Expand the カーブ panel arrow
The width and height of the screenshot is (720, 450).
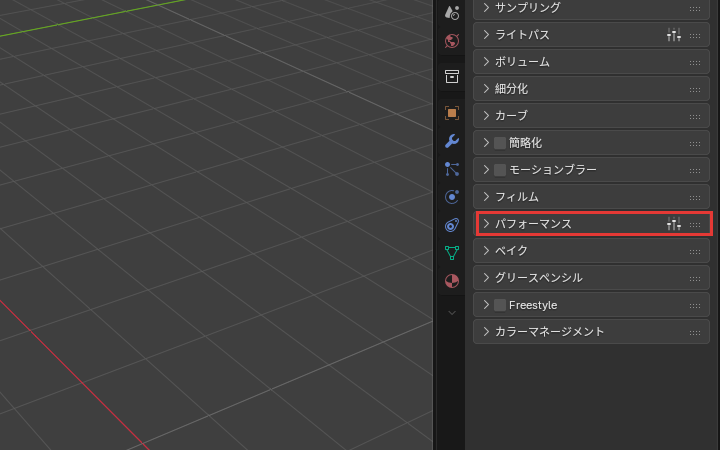click(x=486, y=116)
